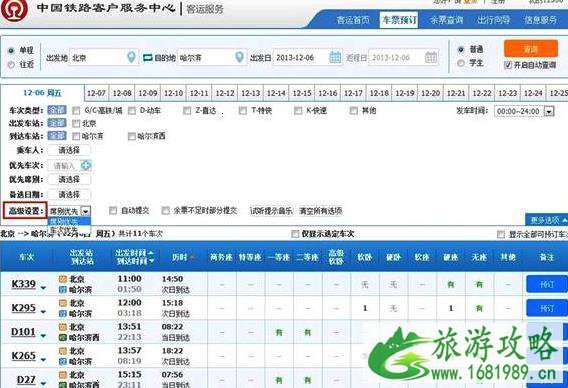Check D-动车 train type filter
568x388 pixels.
(x=132, y=110)
